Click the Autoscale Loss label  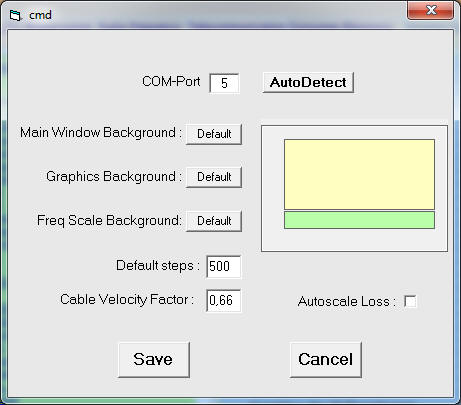tap(347, 301)
